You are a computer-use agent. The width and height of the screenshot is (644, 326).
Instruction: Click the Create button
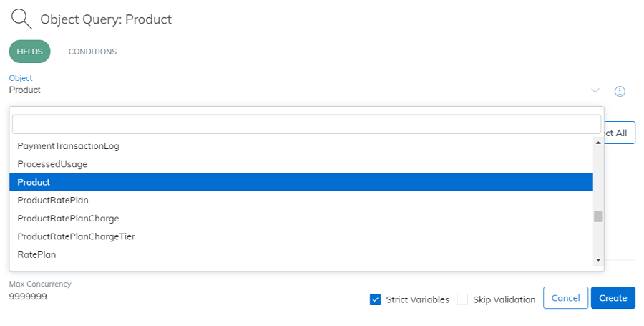coord(613,298)
